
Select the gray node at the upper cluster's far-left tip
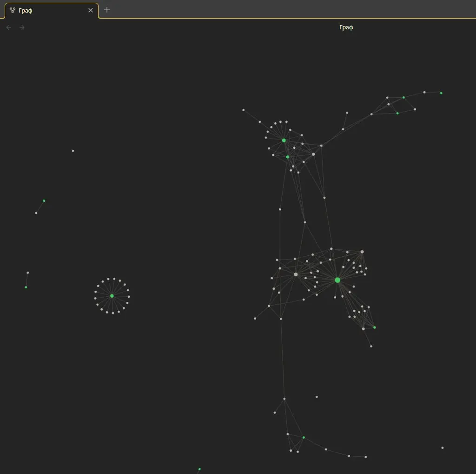(243, 110)
